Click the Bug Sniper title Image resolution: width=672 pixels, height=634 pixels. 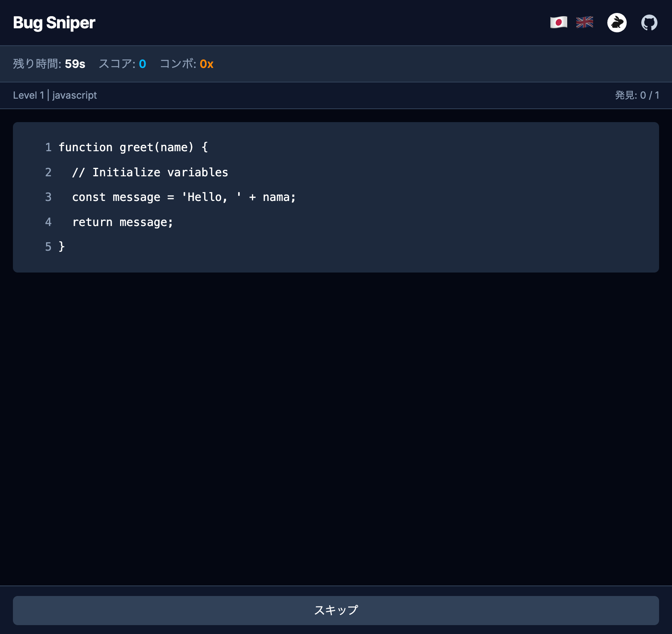tap(54, 23)
